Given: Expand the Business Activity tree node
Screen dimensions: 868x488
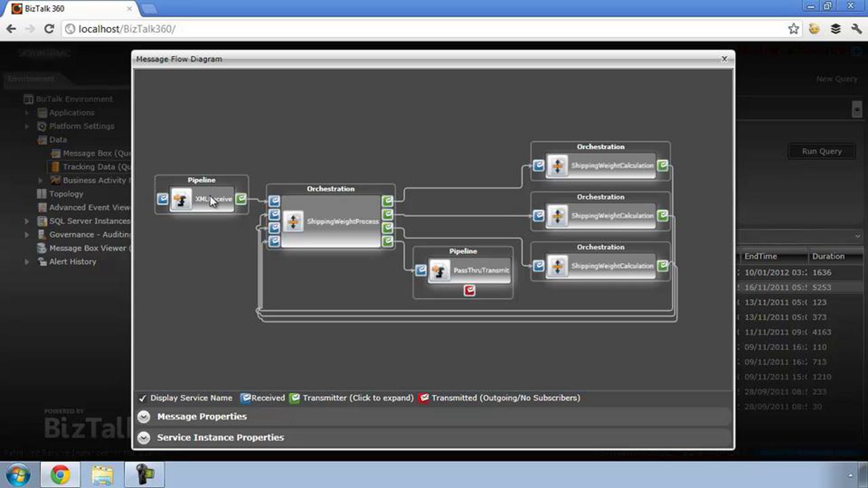Looking at the screenshot, I should (x=40, y=180).
